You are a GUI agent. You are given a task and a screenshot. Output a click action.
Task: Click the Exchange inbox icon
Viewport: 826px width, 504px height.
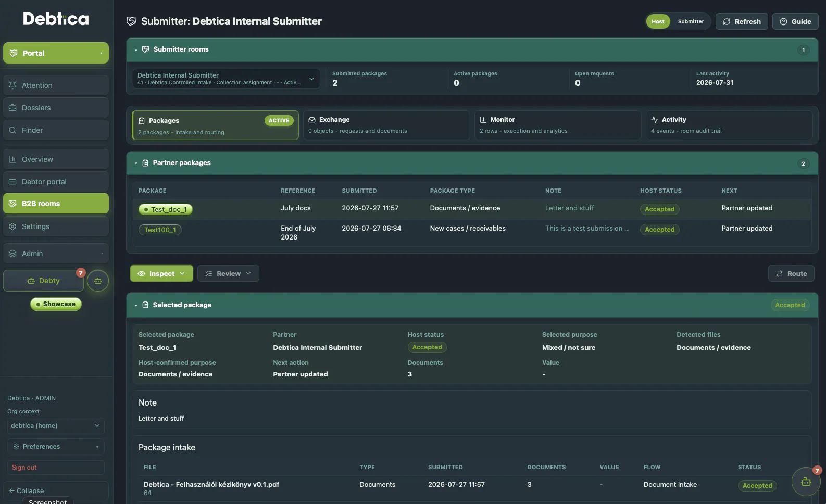312,120
